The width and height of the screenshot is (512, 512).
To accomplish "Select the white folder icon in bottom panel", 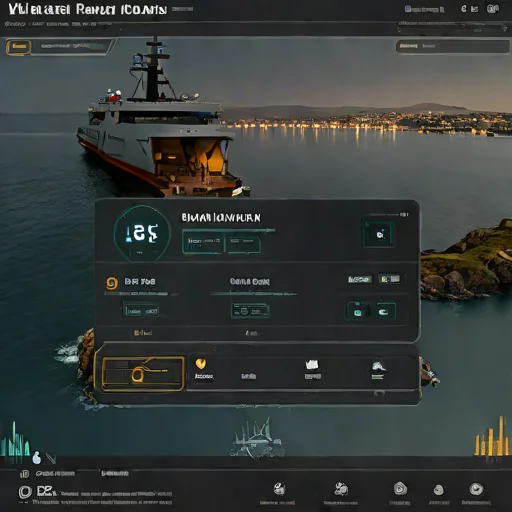I will [312, 365].
